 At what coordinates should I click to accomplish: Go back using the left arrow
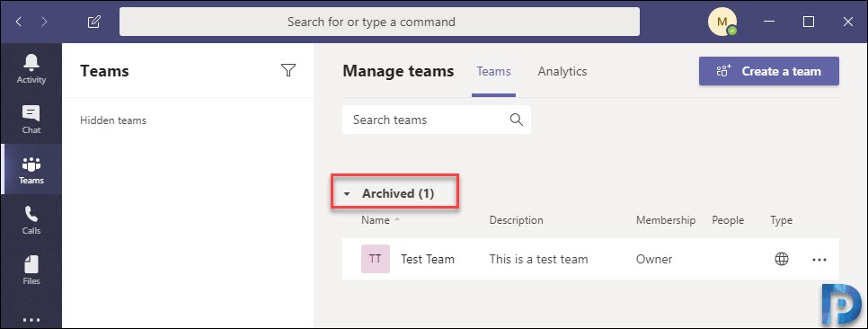tap(20, 22)
